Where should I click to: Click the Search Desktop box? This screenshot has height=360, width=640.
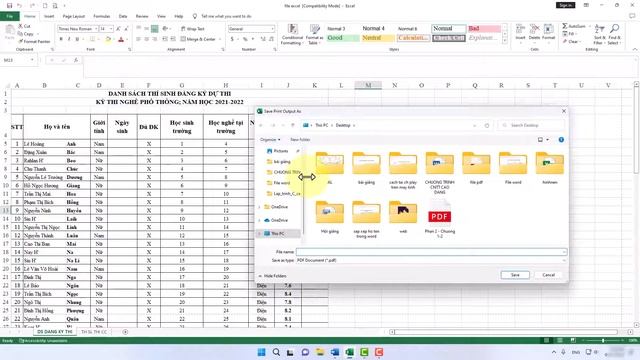pyautogui.click(x=531, y=125)
